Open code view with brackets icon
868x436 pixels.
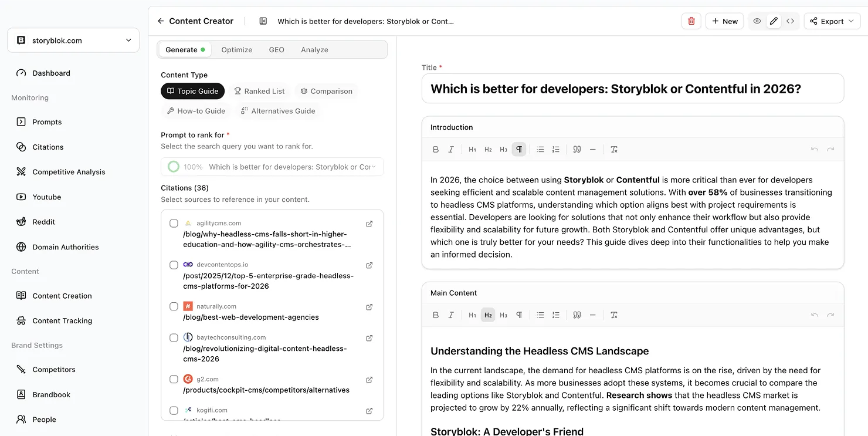(x=790, y=21)
